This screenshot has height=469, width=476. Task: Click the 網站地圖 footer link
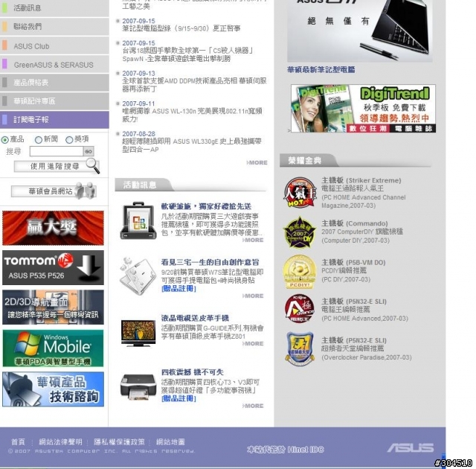(x=170, y=441)
